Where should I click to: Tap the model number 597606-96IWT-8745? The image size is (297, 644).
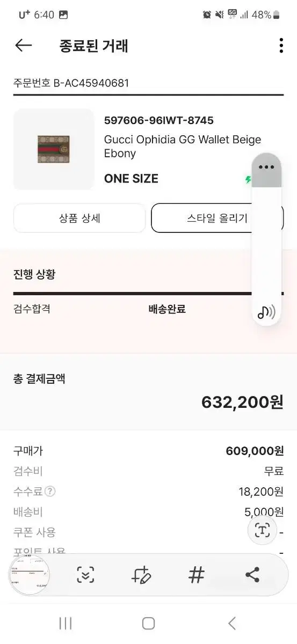[x=159, y=120]
